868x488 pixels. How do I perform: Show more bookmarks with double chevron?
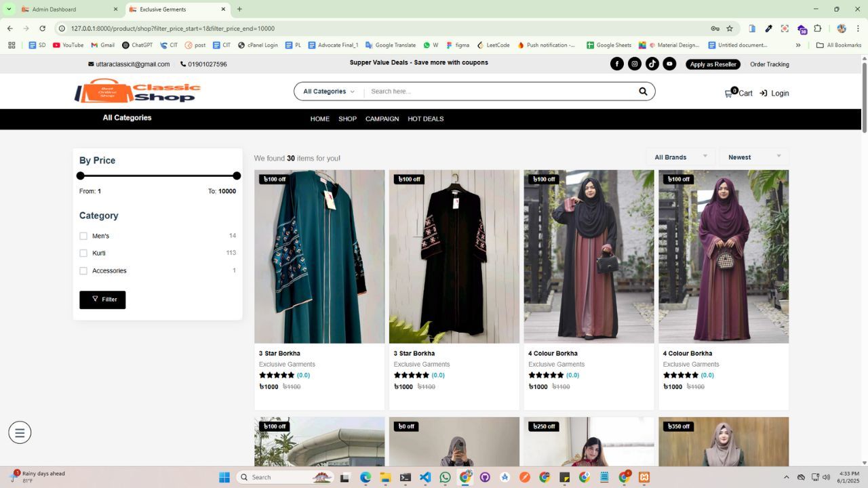(798, 45)
